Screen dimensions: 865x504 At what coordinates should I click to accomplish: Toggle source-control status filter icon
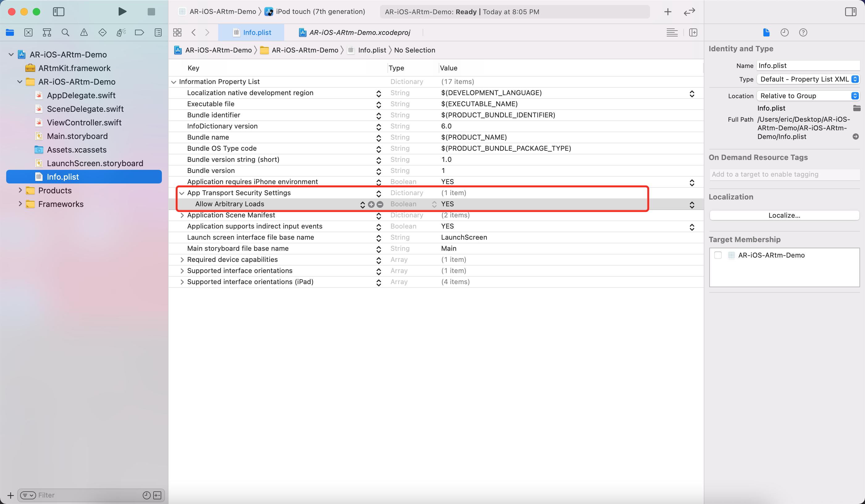coord(157,495)
